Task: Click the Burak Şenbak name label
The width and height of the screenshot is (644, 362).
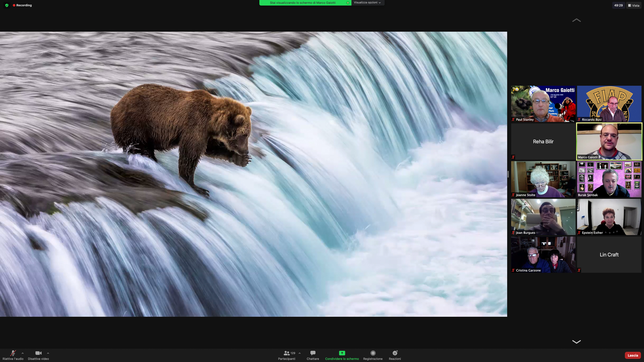Action: pyautogui.click(x=588, y=195)
